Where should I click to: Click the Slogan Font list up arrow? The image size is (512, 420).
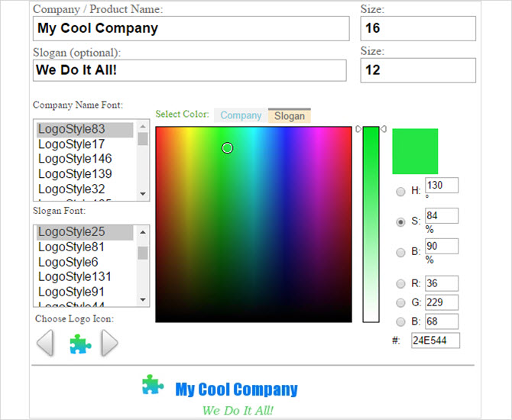143,232
